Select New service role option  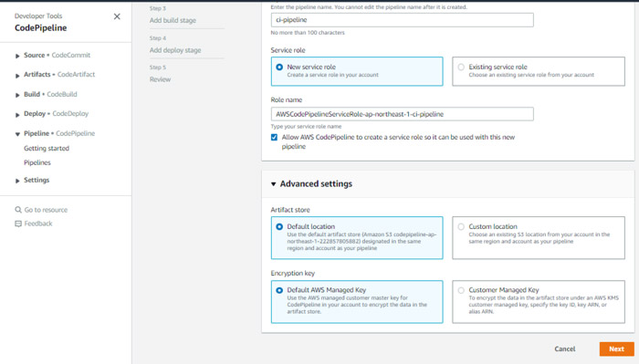[279, 68]
